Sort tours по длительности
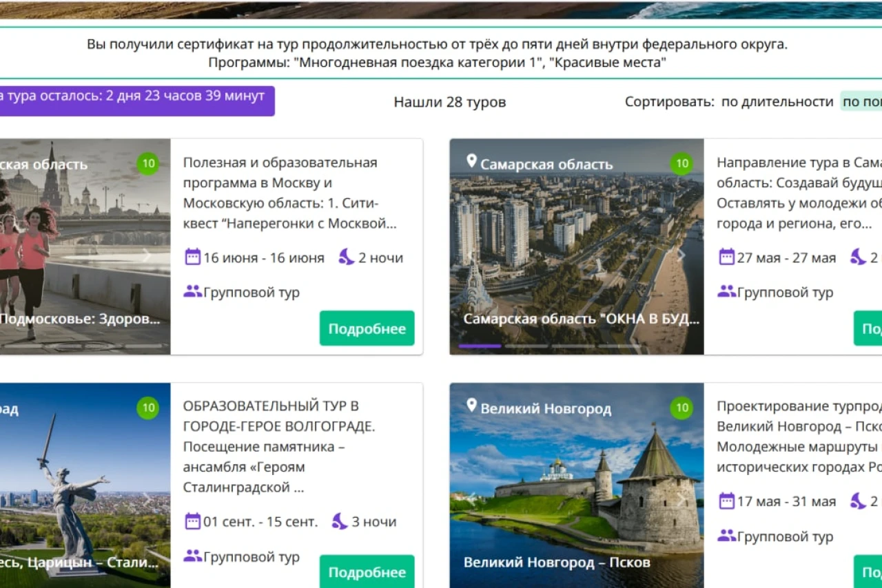882x588 pixels. (777, 102)
